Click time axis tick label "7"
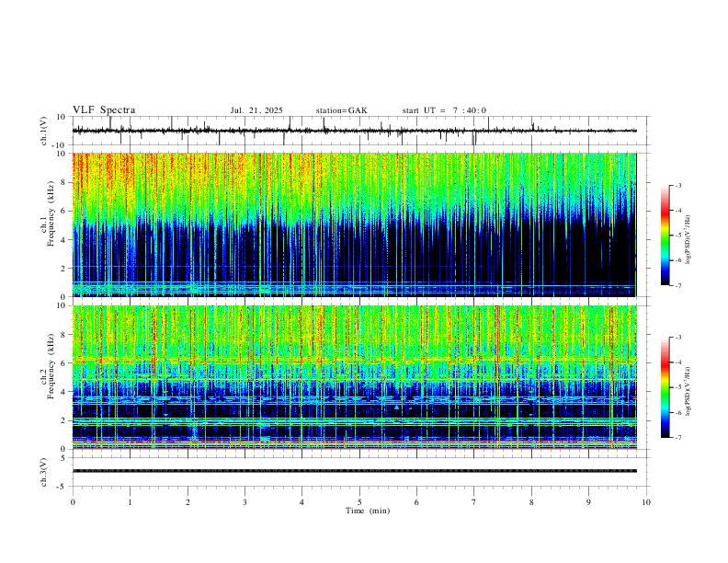Image resolution: width=728 pixels, height=563 pixels. point(474,502)
